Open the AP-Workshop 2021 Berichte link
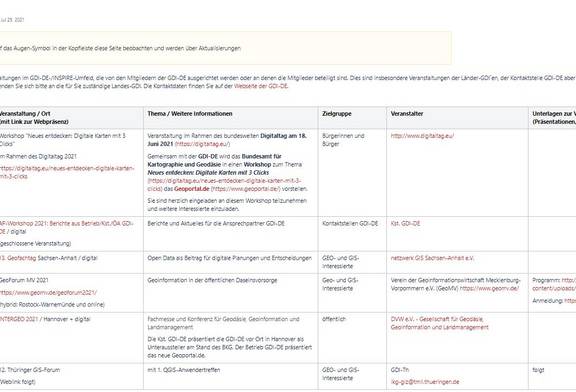Screen dimensions: 576x392 [x=66, y=227]
